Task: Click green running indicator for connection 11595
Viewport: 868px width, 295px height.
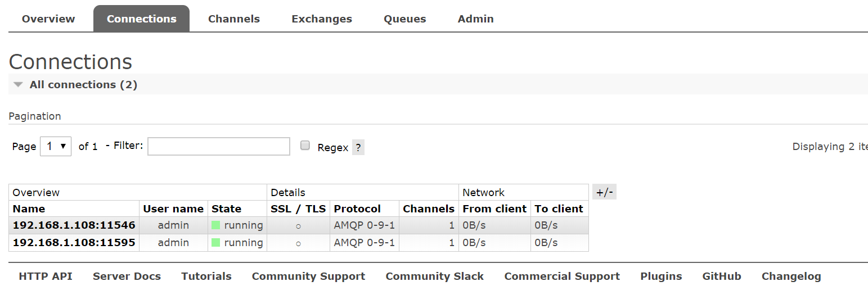Action: tap(215, 243)
